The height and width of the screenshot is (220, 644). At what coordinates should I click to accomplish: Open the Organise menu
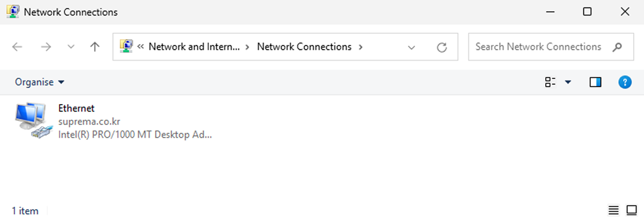pyautogui.click(x=39, y=82)
